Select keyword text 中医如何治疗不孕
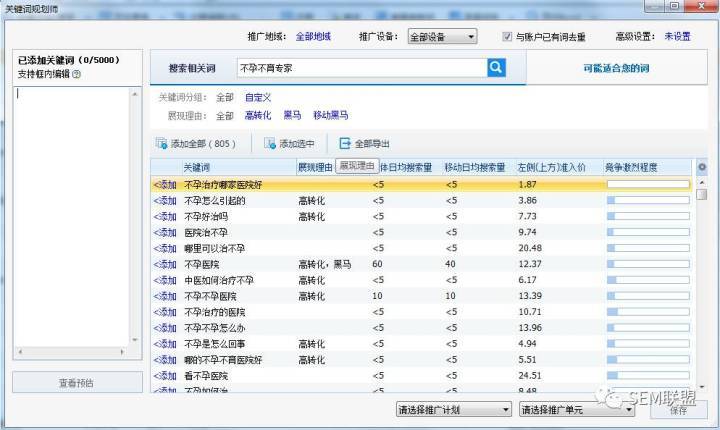The image size is (720, 430). click(219, 280)
